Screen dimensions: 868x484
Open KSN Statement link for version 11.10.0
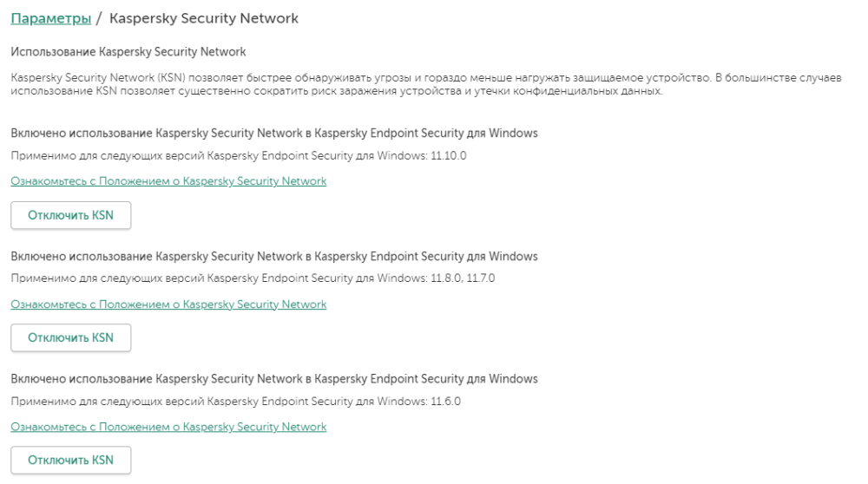tap(168, 181)
